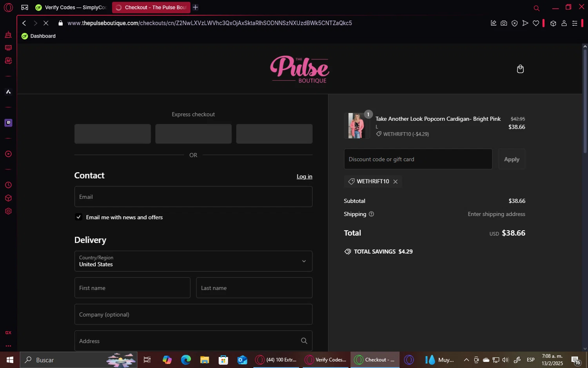Uncheck Email me with news and offers
The image size is (588, 368).
click(x=79, y=217)
